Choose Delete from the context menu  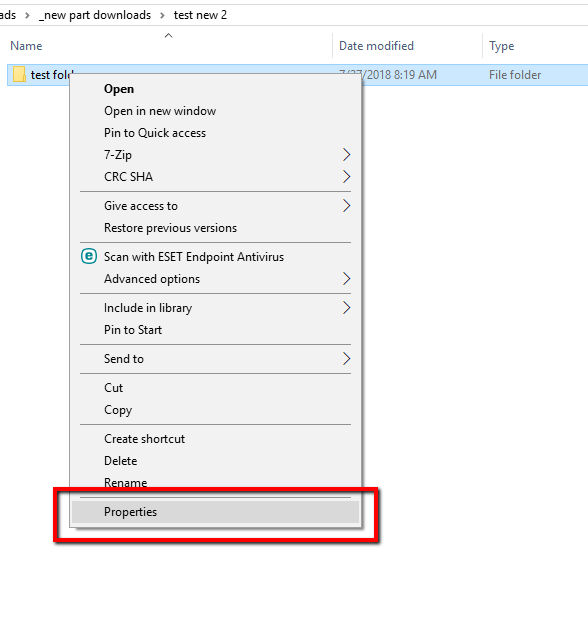tap(216, 461)
